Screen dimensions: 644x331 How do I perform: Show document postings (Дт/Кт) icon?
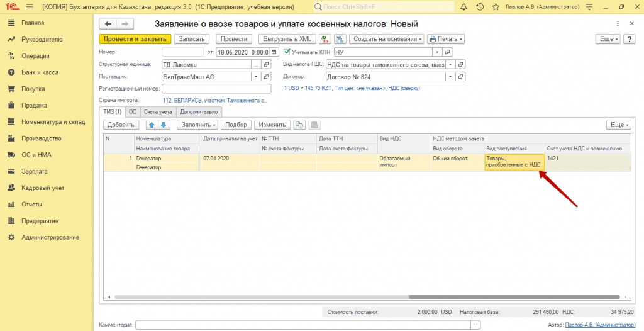(x=325, y=39)
